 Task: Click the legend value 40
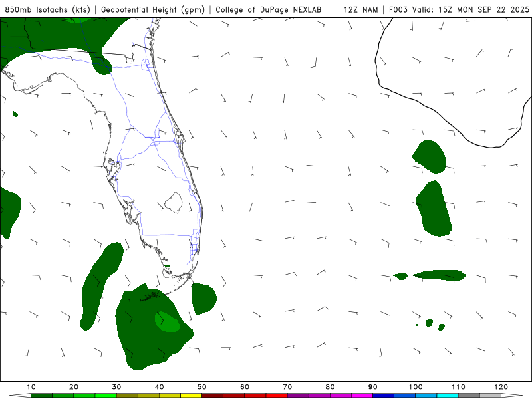click(159, 387)
